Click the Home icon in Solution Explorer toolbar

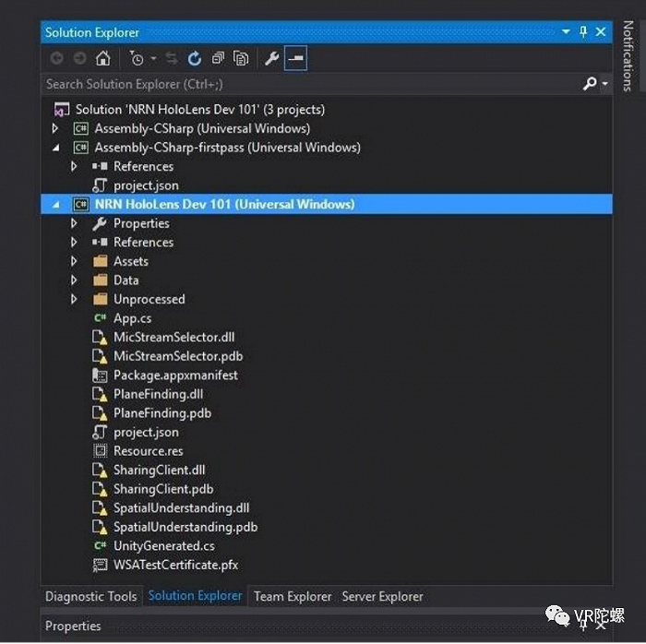[x=103, y=58]
